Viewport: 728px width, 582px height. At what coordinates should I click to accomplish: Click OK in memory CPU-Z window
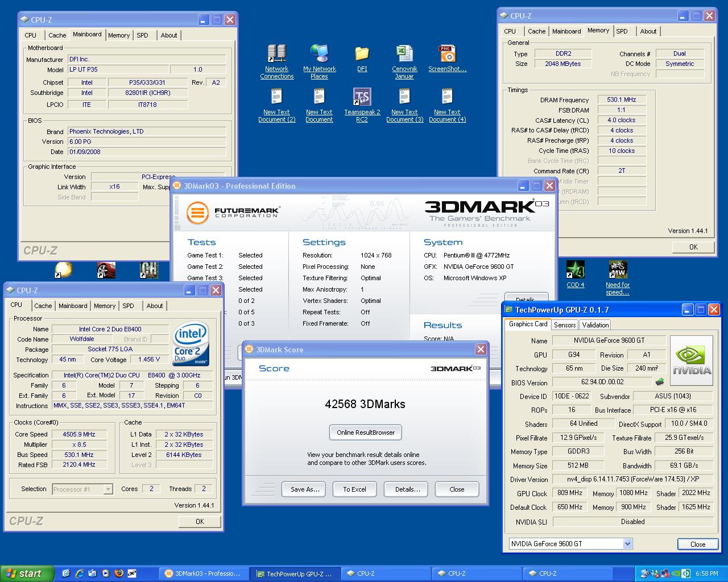[693, 247]
